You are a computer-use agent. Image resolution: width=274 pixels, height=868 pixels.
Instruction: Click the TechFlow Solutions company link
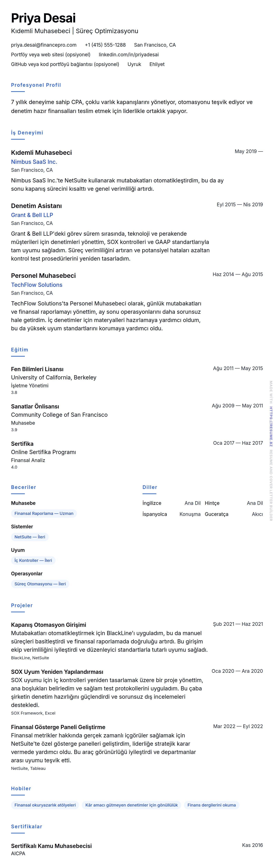coord(37,285)
